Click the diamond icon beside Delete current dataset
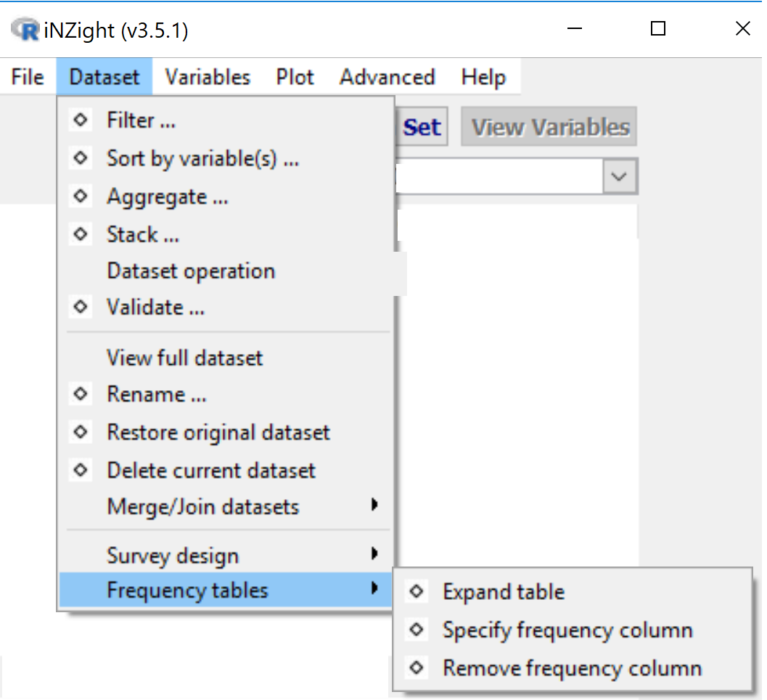This screenshot has width=767, height=700. [x=80, y=469]
